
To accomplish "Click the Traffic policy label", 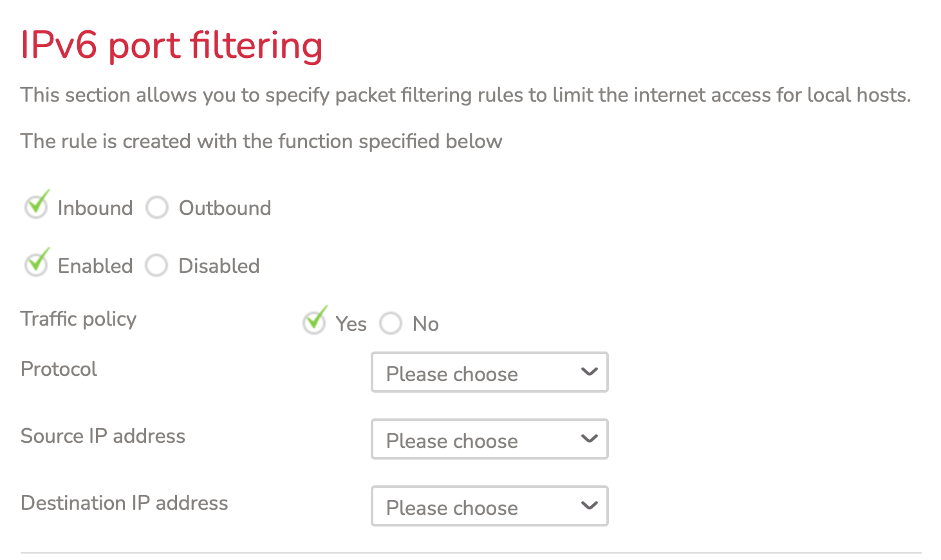I will [x=79, y=319].
